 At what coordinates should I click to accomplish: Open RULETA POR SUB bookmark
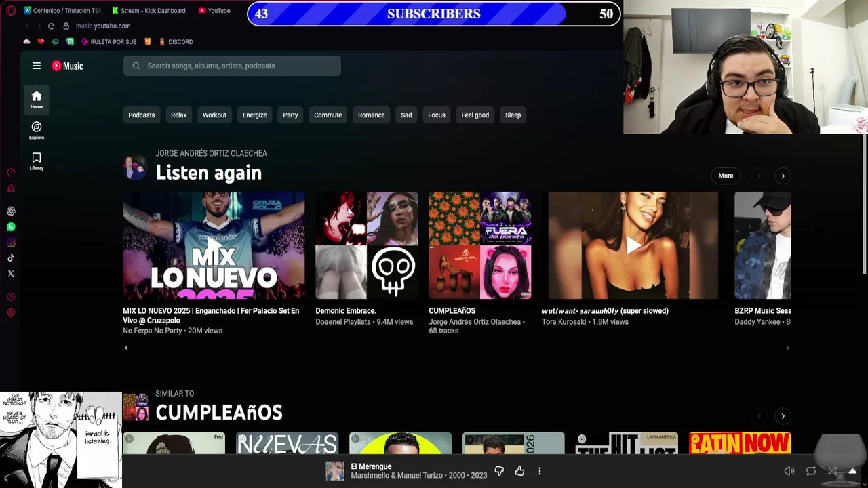[x=108, y=42]
